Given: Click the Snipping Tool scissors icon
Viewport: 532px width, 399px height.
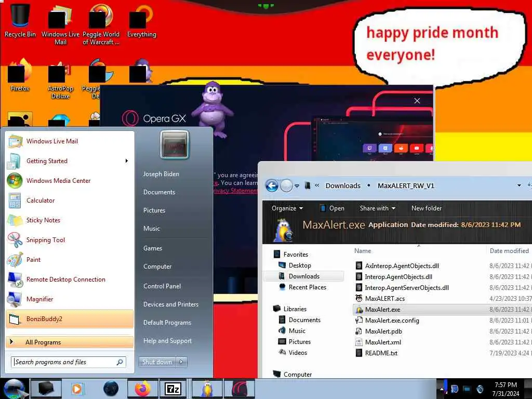Looking at the screenshot, I should (x=15, y=240).
